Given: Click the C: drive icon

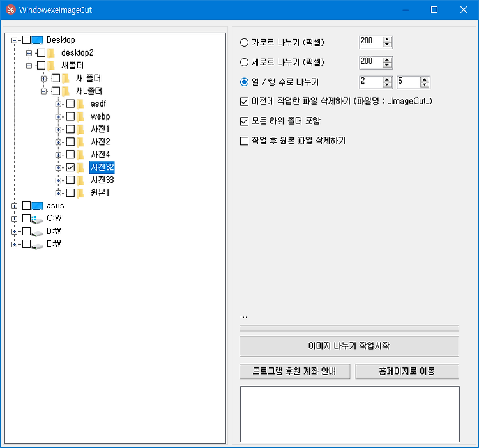Looking at the screenshot, I should coord(37,219).
